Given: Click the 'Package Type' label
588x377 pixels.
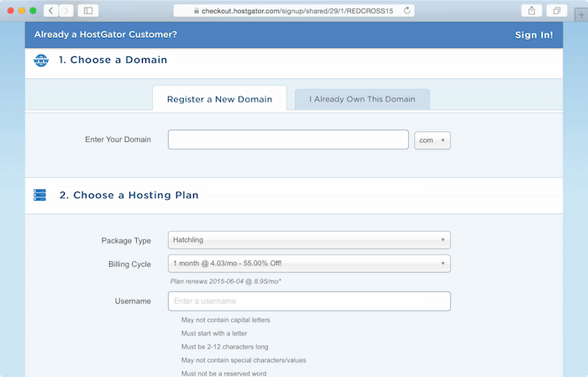Looking at the screenshot, I should [x=126, y=241].
